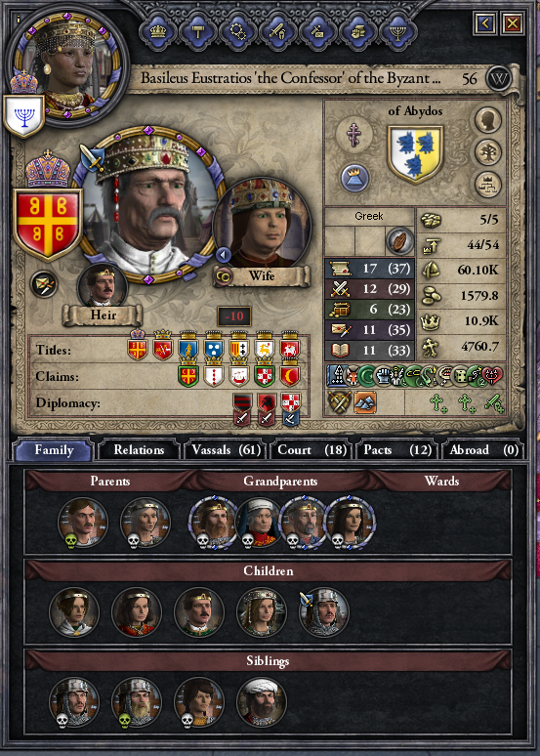Click the Orthodox cross religion icon
Image resolution: width=540 pixels, height=756 pixels.
pyautogui.click(x=354, y=134)
